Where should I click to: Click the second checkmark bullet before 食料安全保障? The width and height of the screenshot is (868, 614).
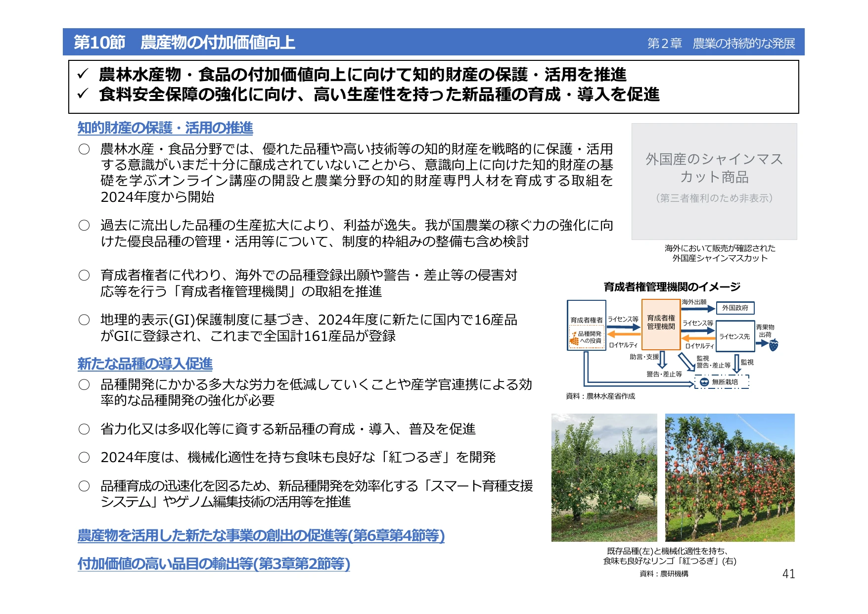(83, 94)
